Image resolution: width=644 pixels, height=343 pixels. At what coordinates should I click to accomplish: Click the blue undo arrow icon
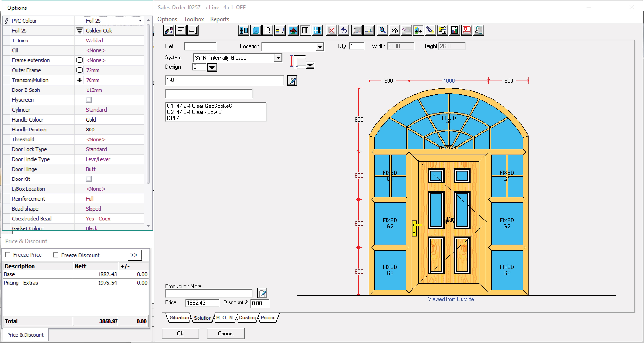coord(344,30)
